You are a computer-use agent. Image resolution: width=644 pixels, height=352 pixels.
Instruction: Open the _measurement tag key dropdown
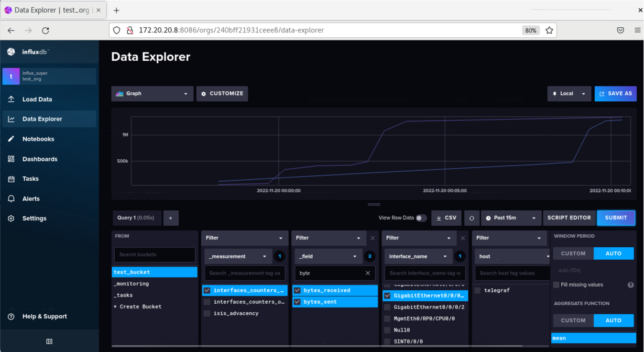pos(238,256)
